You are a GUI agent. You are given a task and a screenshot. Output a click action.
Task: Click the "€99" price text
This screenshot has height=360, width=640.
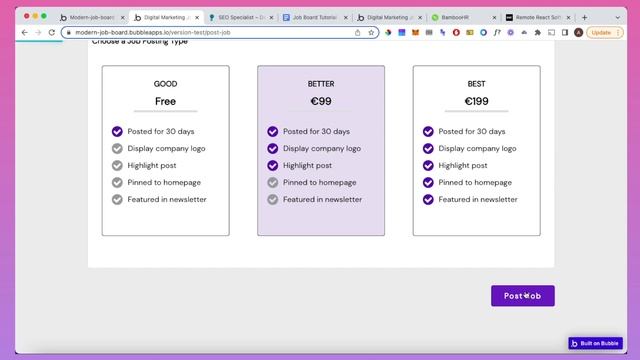[x=321, y=101]
